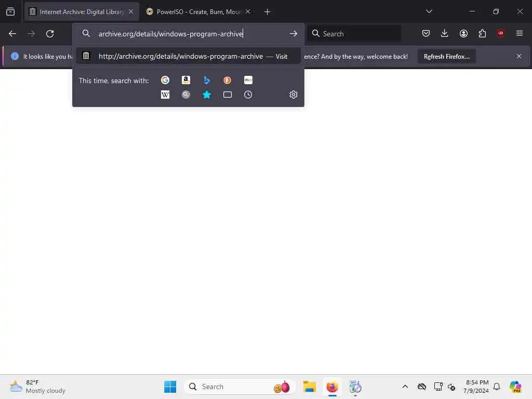This screenshot has height=399, width=532.
Task: Search with Amazon icon
Action: point(186,80)
